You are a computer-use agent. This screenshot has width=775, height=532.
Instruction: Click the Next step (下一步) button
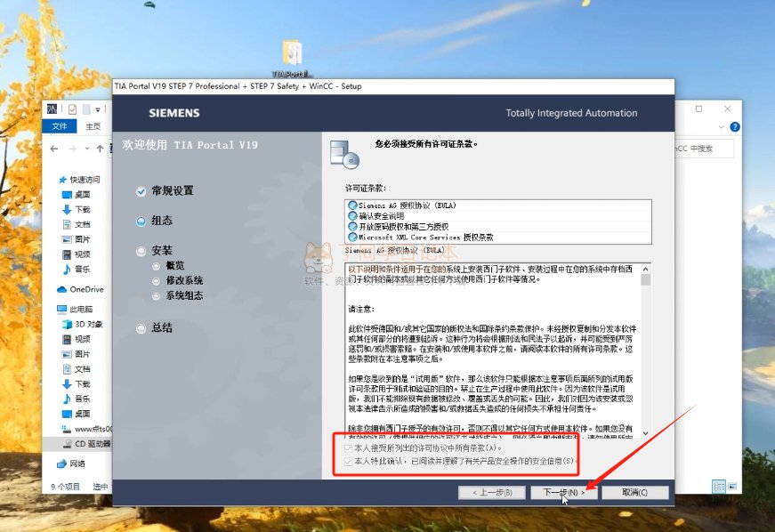pos(563,493)
